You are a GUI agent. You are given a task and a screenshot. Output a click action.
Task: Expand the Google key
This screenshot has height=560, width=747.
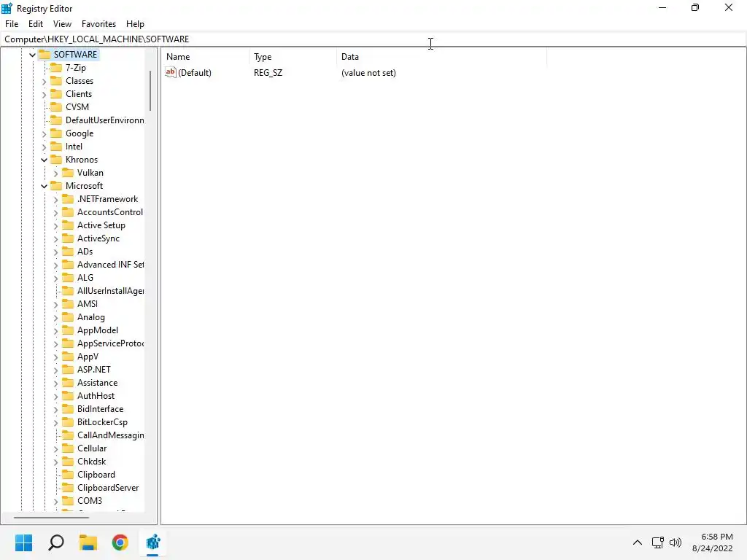44,134
